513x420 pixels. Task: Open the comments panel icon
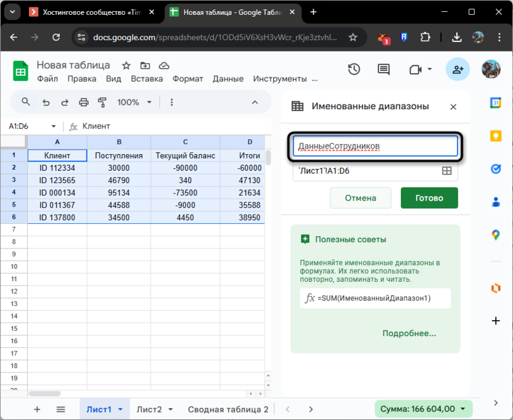point(384,70)
